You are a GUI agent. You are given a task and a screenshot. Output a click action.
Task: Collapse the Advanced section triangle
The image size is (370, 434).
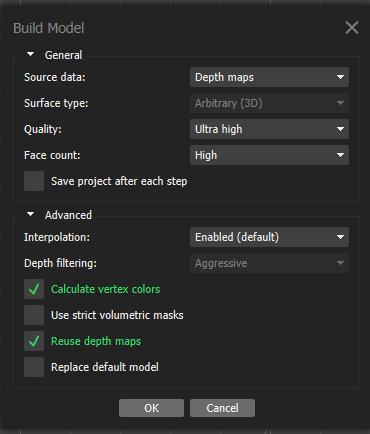tap(30, 214)
